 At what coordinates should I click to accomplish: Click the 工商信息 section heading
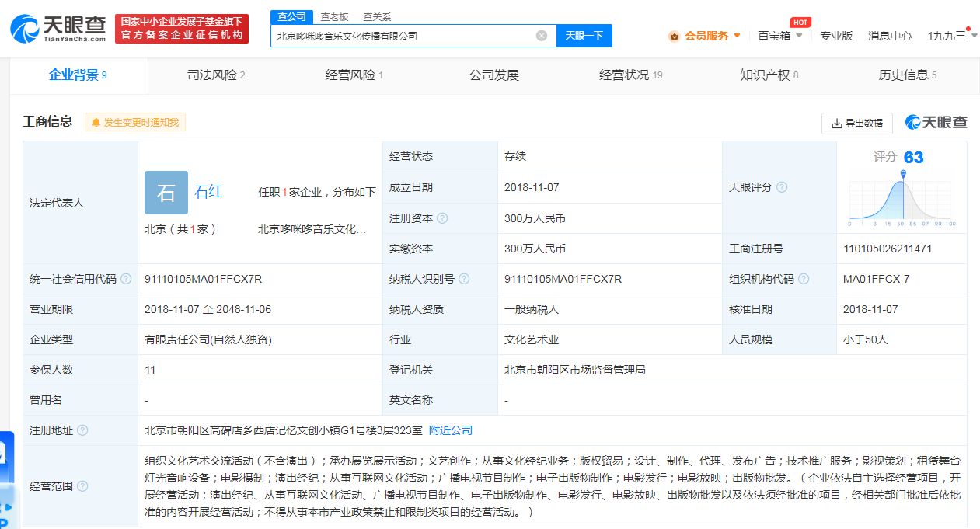point(47,121)
